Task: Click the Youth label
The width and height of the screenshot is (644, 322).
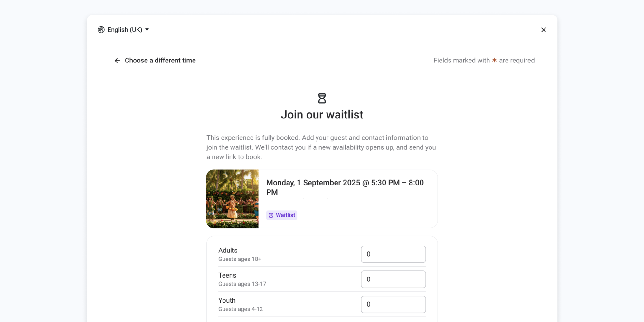Action: [x=227, y=300]
